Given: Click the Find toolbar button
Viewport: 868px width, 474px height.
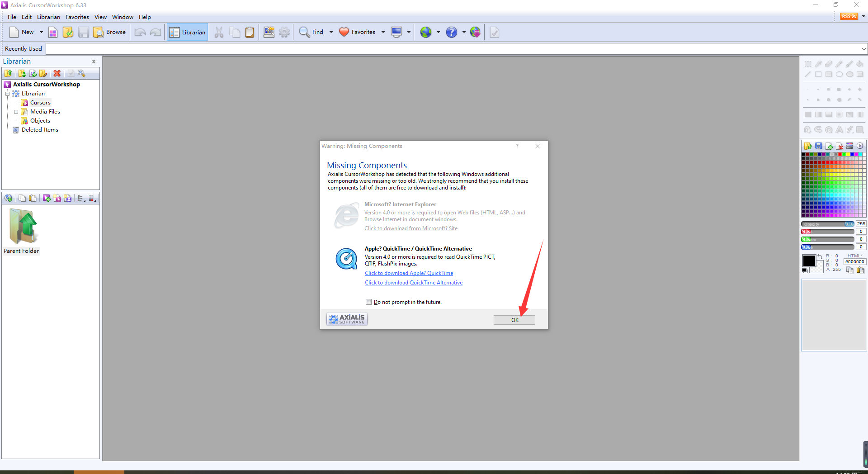Looking at the screenshot, I should point(311,32).
